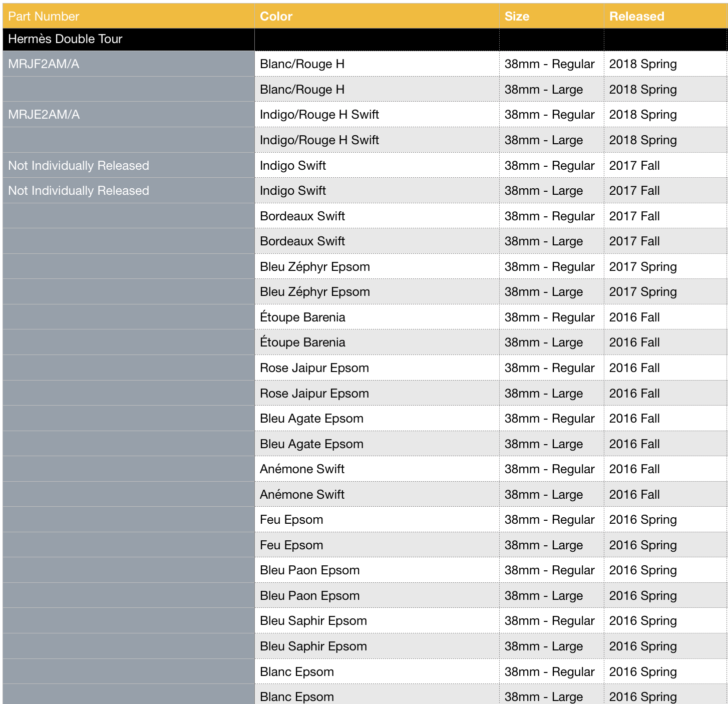This screenshot has height=704, width=728.
Task: Click Bleu Saphir Epsom in the Large row
Action: click(313, 646)
